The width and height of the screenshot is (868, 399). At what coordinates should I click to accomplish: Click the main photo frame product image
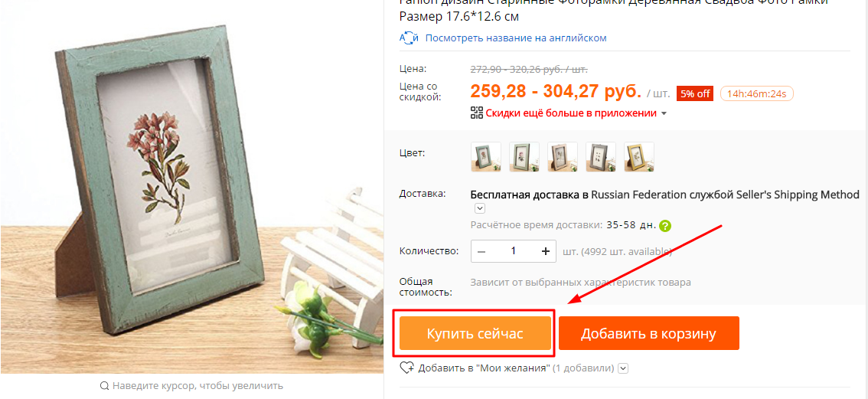(x=191, y=187)
